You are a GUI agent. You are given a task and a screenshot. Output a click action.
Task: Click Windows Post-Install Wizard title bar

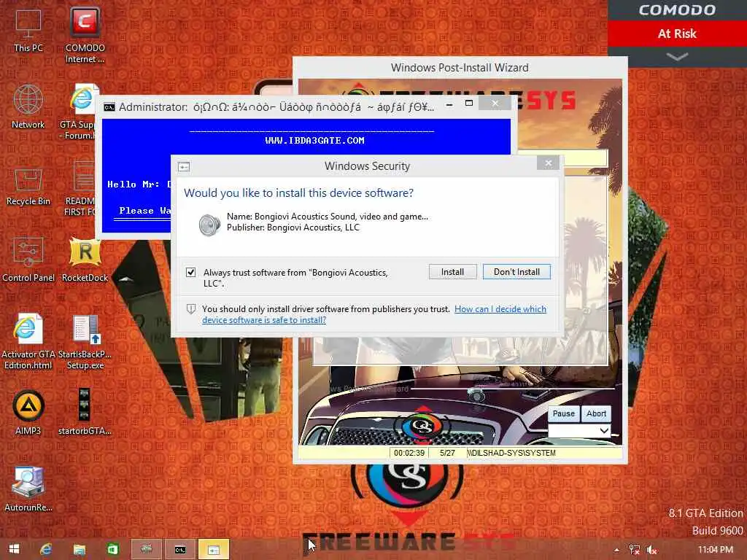pos(460,68)
